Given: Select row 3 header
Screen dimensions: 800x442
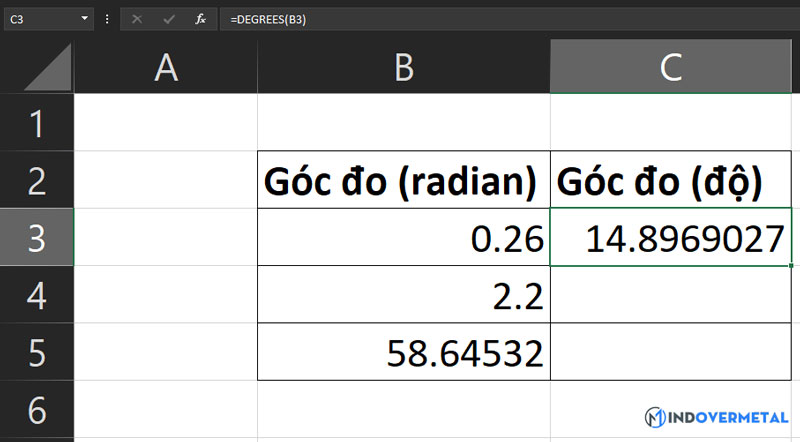Looking at the screenshot, I should pyautogui.click(x=37, y=237).
